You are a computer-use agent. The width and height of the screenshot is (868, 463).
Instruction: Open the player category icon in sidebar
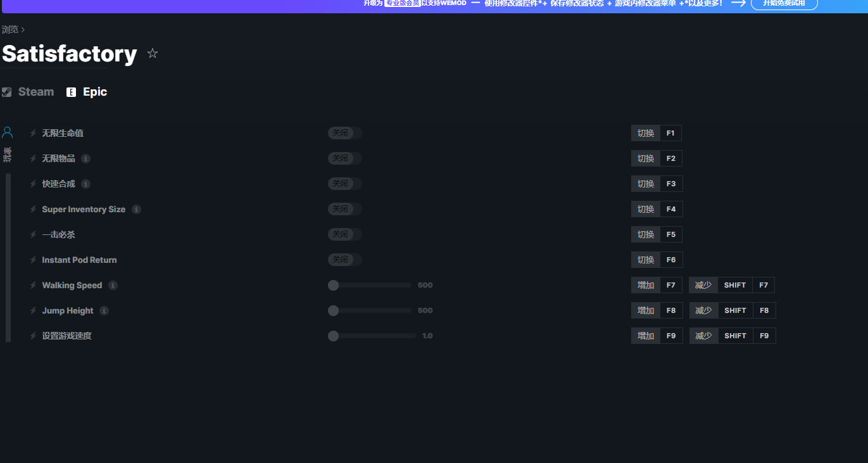tap(7, 132)
